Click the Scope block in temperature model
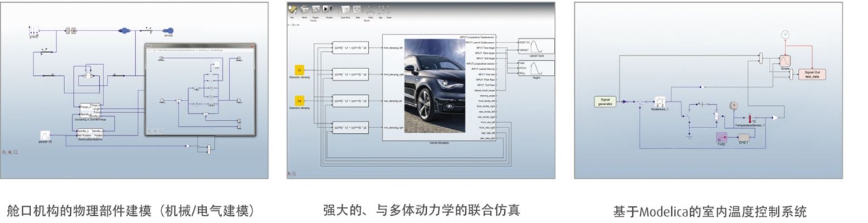868x223 pixels. click(x=784, y=60)
